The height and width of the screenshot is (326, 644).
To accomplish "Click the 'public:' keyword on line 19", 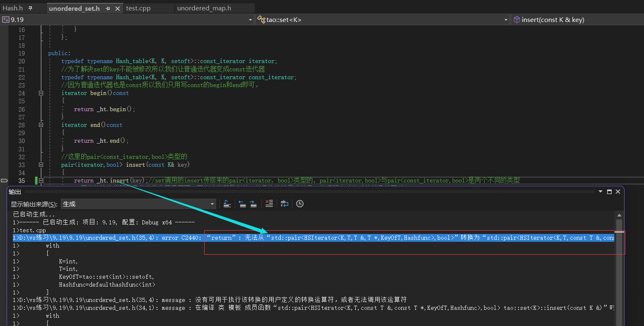I will click(59, 54).
